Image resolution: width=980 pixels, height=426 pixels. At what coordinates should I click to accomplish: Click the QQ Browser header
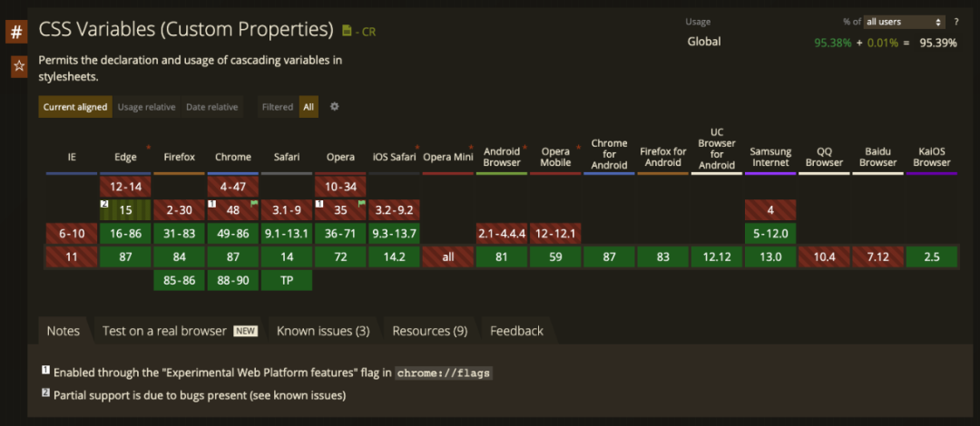pyautogui.click(x=824, y=158)
